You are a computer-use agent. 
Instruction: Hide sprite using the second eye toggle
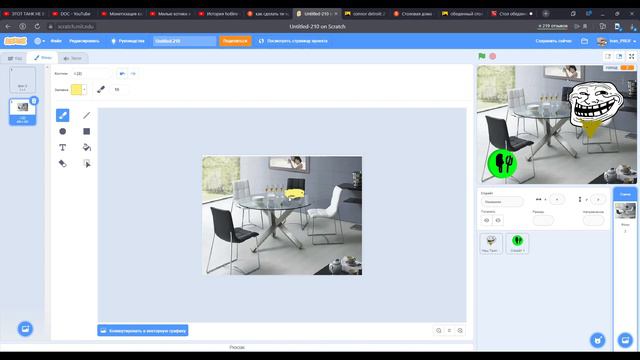coord(498,220)
